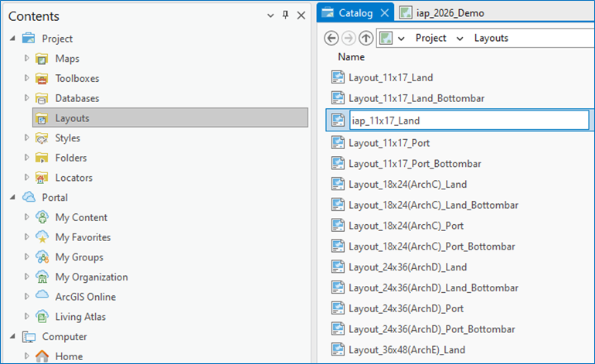
Task: Click the Living Atlas icon under Portal
Action: coord(42,317)
